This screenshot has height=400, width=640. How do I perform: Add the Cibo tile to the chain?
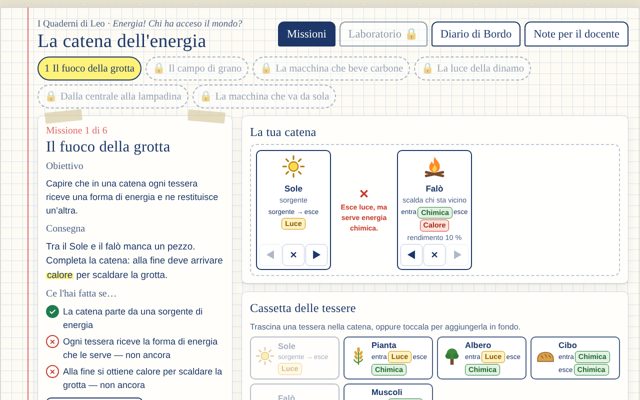pos(575,358)
